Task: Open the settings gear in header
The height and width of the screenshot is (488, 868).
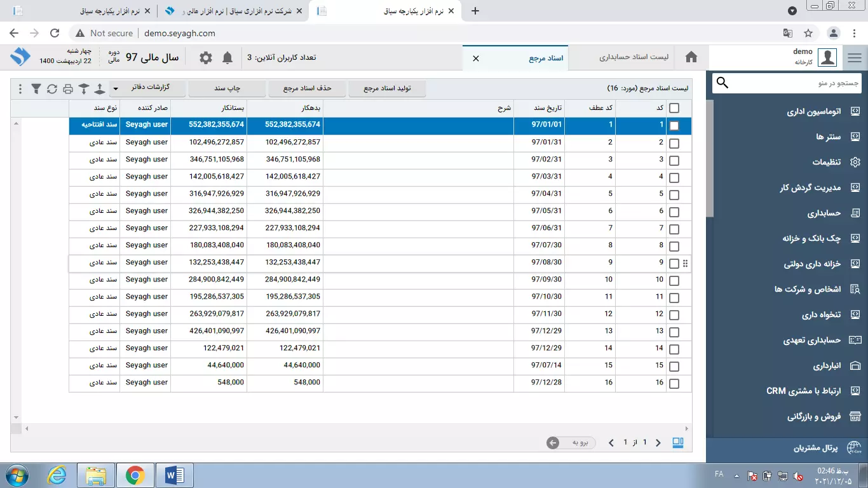Action: point(206,58)
